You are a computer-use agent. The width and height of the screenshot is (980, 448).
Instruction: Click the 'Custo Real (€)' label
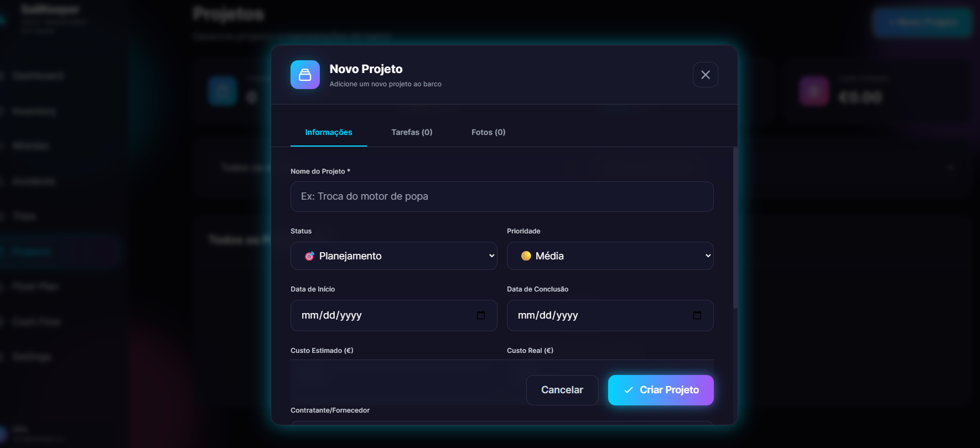coord(530,351)
